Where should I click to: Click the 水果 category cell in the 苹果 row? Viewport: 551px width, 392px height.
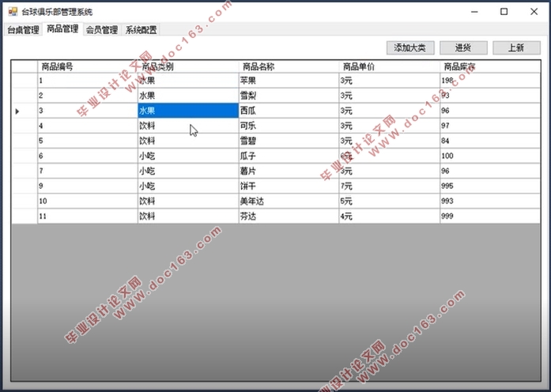(188, 81)
